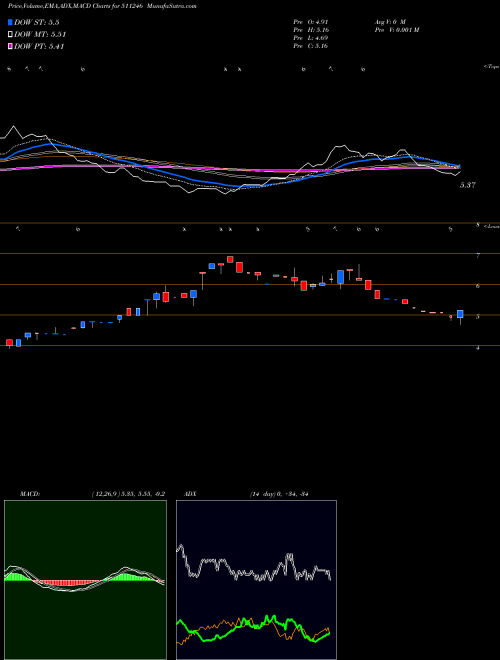The width and height of the screenshot is (500, 660).
Task: Click the Pre V: 0.001 M value
Action: tap(396, 30)
